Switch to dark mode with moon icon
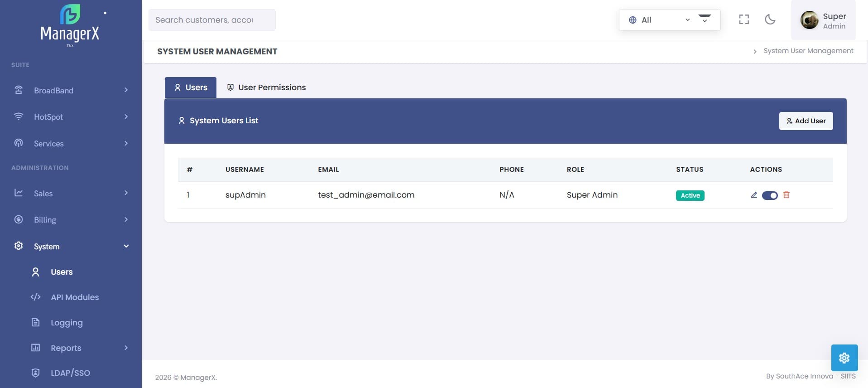The image size is (868, 388). coord(770,19)
